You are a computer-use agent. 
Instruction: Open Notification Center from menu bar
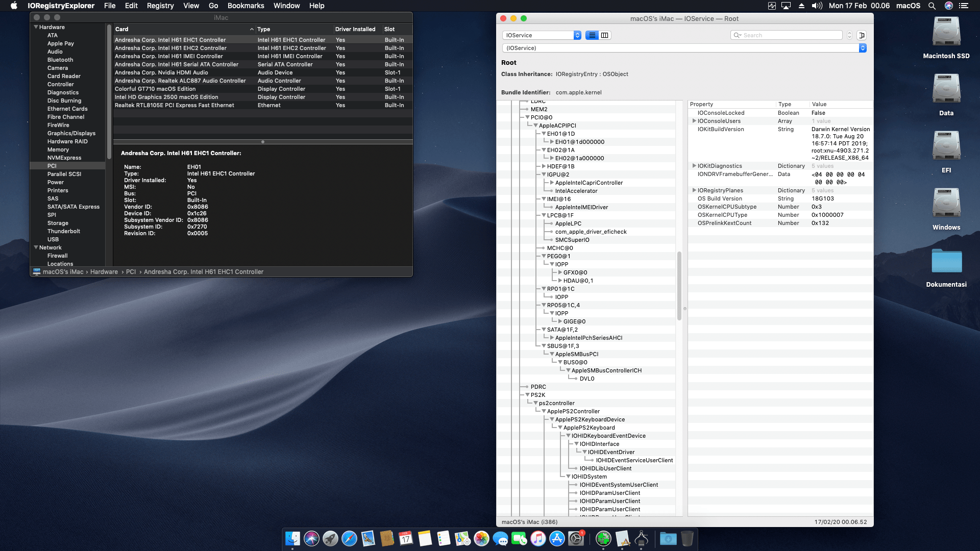pyautogui.click(x=964, y=6)
